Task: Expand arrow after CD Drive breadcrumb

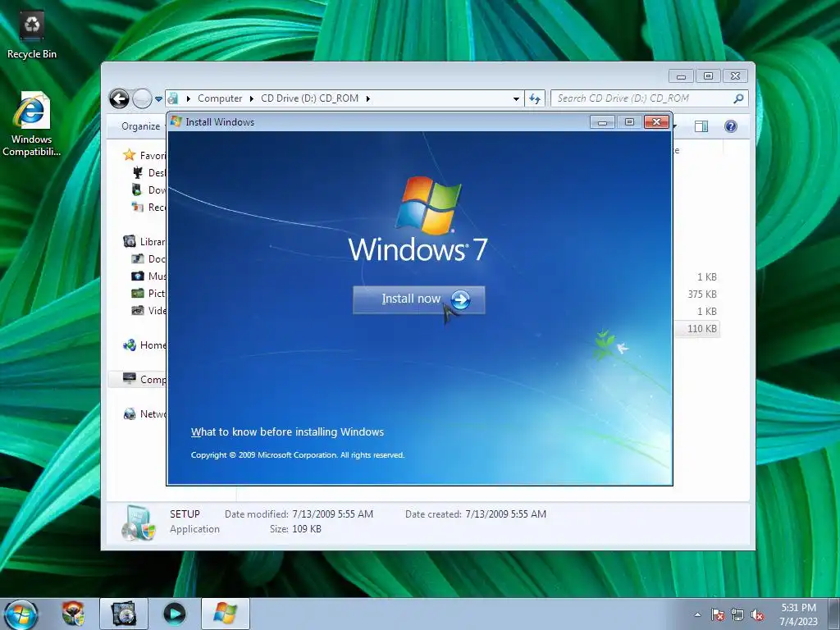Action: point(368,98)
